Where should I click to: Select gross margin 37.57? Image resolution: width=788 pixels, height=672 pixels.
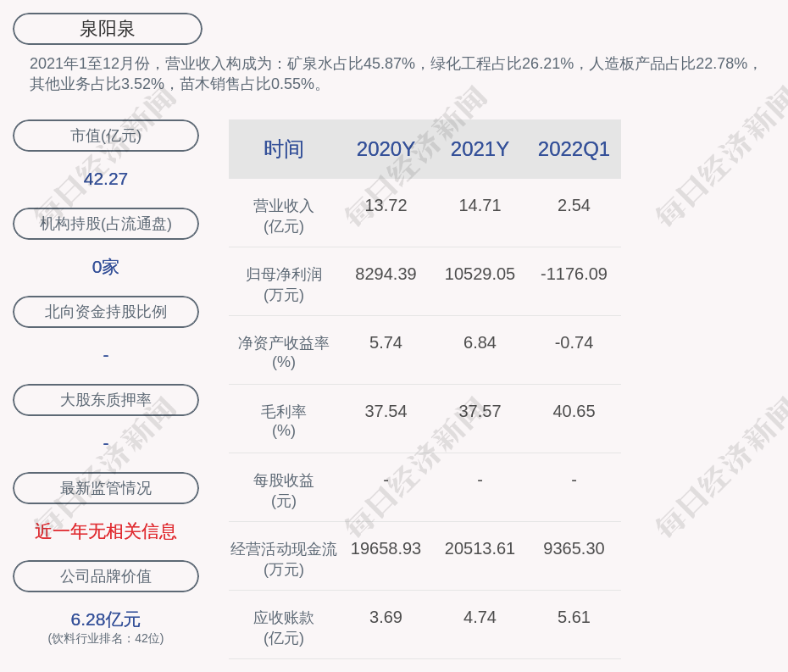(480, 411)
